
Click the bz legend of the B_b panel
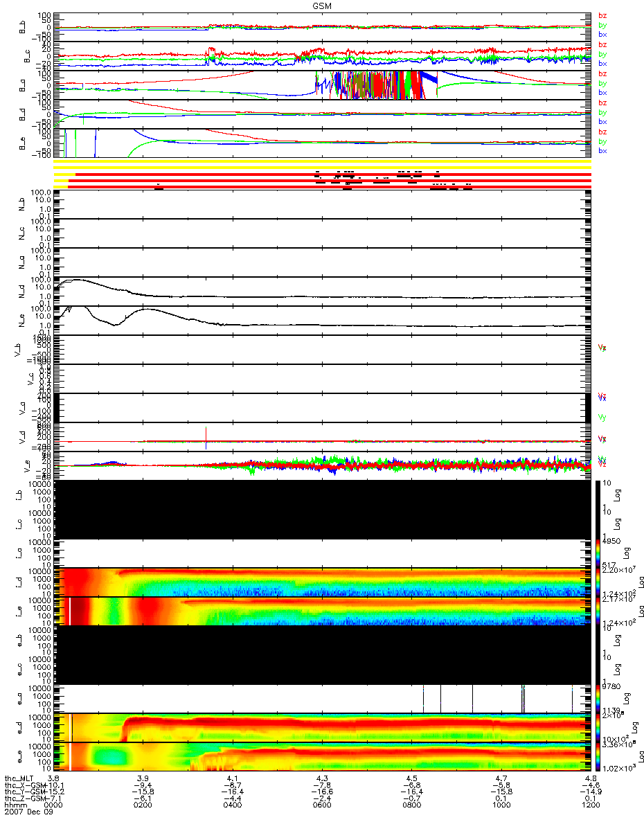(602, 15)
